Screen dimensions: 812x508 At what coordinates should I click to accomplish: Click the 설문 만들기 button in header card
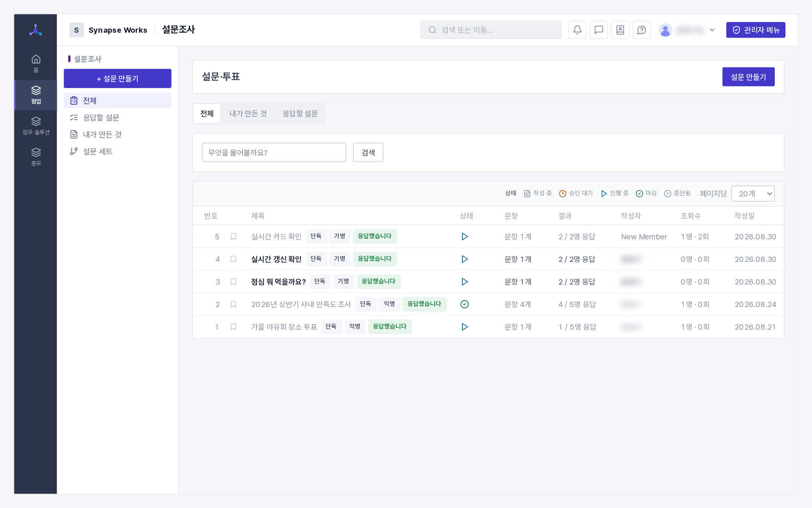(748, 77)
